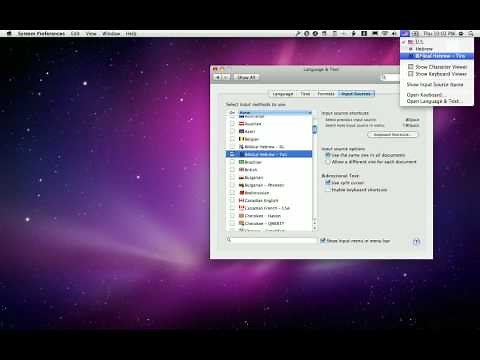The height and width of the screenshot is (360, 480).
Task: Click the input source filter search field
Action: tap(273, 240)
